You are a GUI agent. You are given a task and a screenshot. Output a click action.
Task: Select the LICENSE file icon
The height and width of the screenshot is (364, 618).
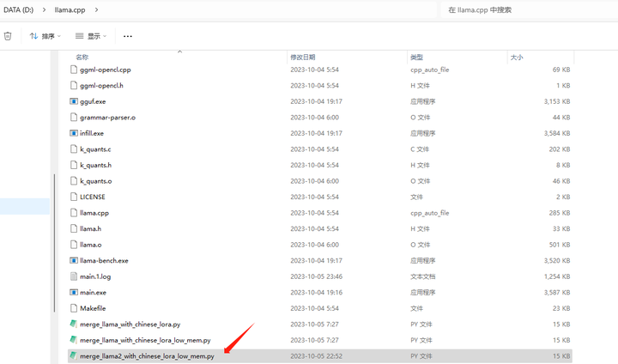click(x=74, y=197)
